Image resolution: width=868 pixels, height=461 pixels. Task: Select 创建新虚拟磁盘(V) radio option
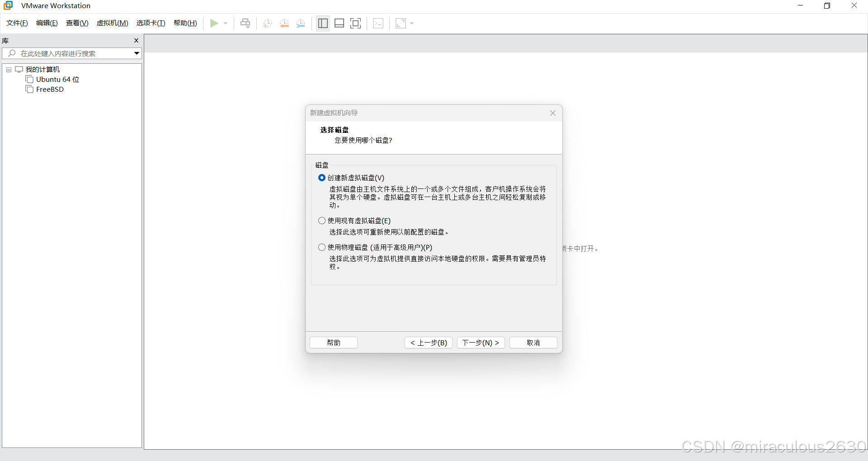322,178
